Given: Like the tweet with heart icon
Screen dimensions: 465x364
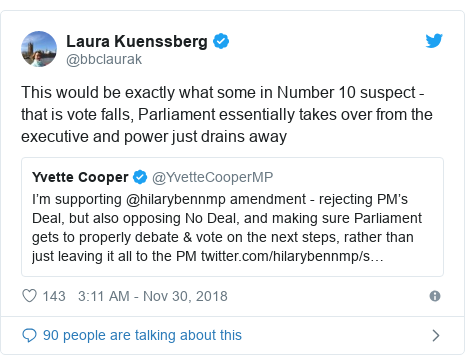Looking at the screenshot, I should coord(29,296).
